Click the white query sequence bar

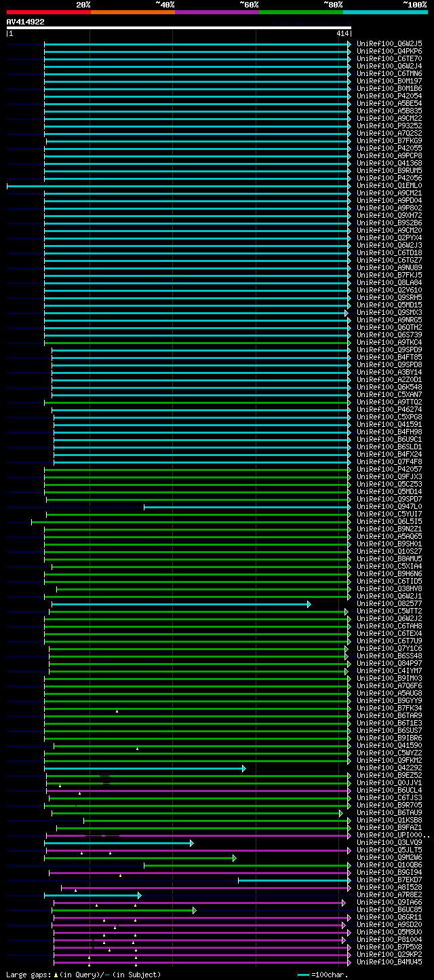[x=179, y=28]
